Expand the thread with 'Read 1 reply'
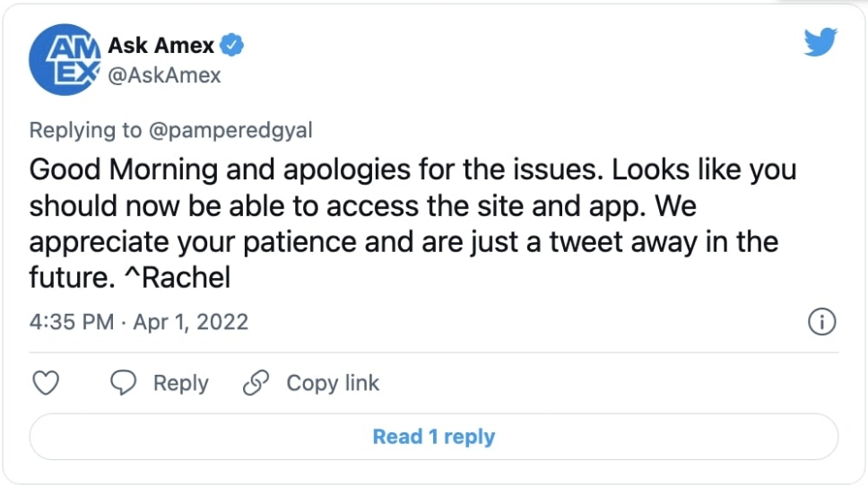The width and height of the screenshot is (868, 487). [x=434, y=437]
